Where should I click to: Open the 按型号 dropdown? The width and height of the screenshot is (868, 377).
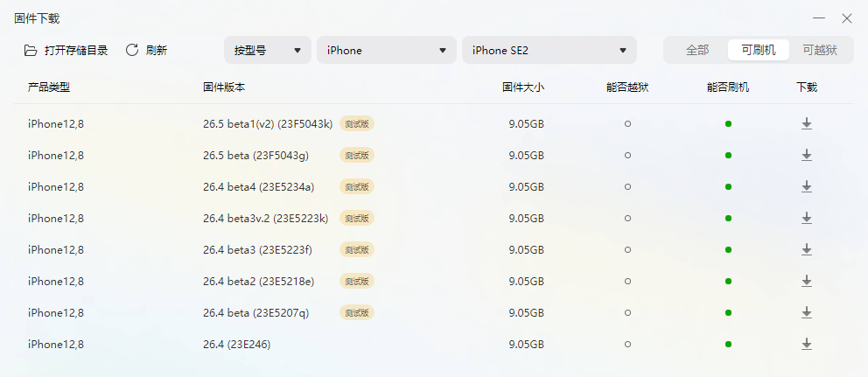pyautogui.click(x=267, y=50)
